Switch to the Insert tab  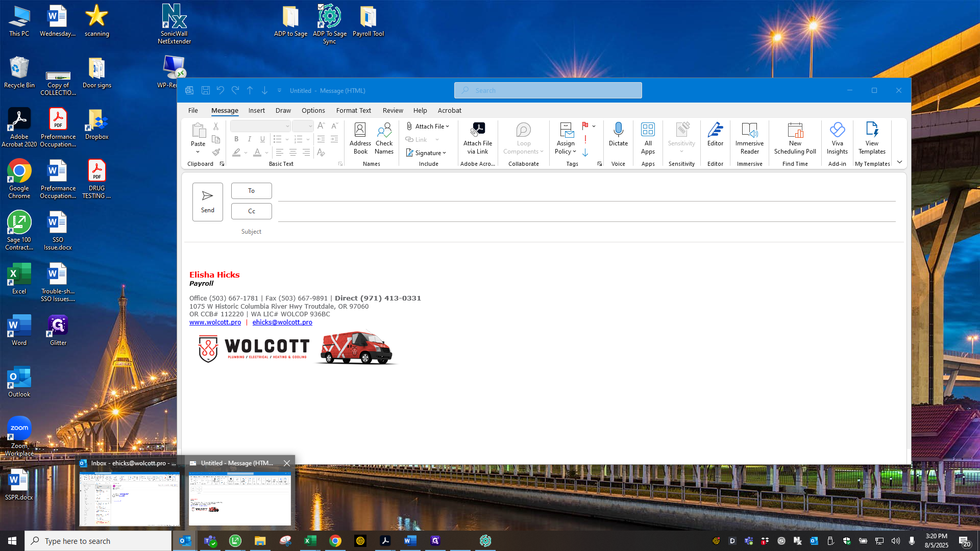[x=256, y=111]
